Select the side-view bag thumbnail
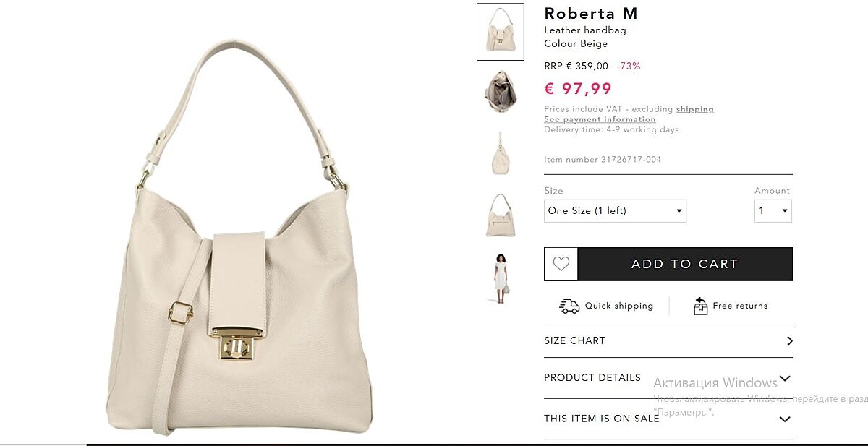The width and height of the screenshot is (868, 446). click(501, 153)
